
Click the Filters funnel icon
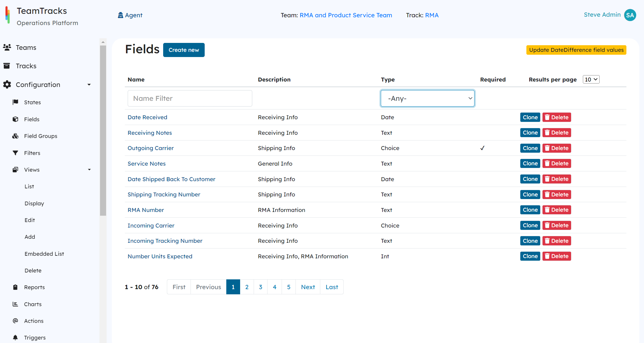coord(16,153)
